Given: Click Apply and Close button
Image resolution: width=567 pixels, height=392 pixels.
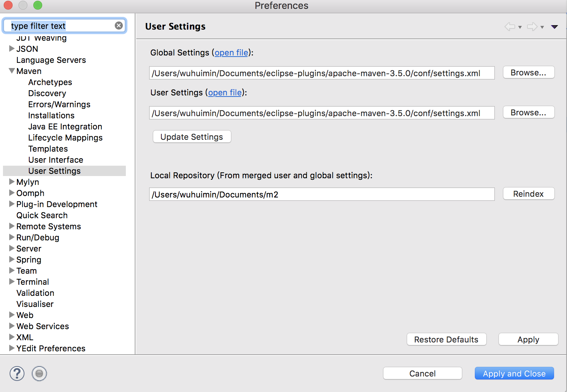Looking at the screenshot, I should [x=514, y=374].
